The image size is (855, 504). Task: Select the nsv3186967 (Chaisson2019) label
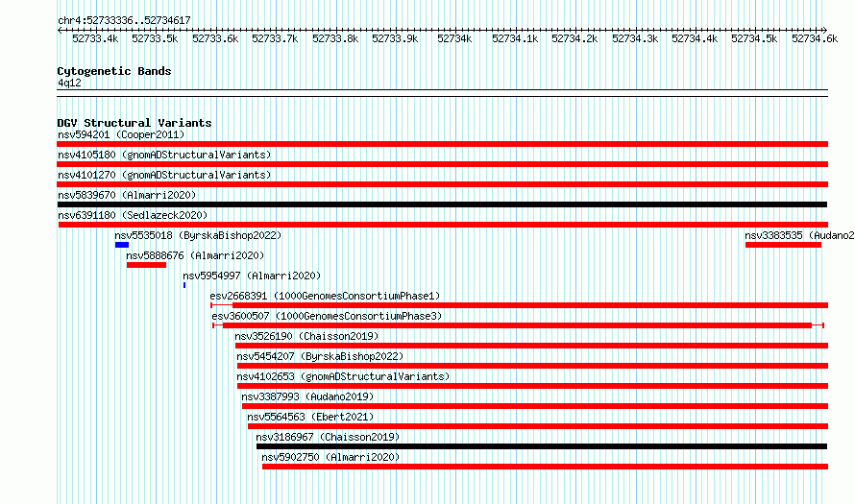(328, 437)
